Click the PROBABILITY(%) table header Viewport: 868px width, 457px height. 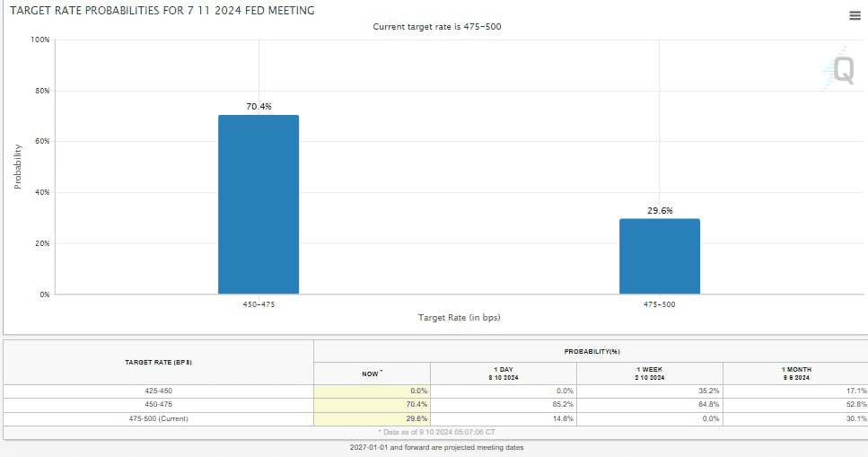coord(592,351)
